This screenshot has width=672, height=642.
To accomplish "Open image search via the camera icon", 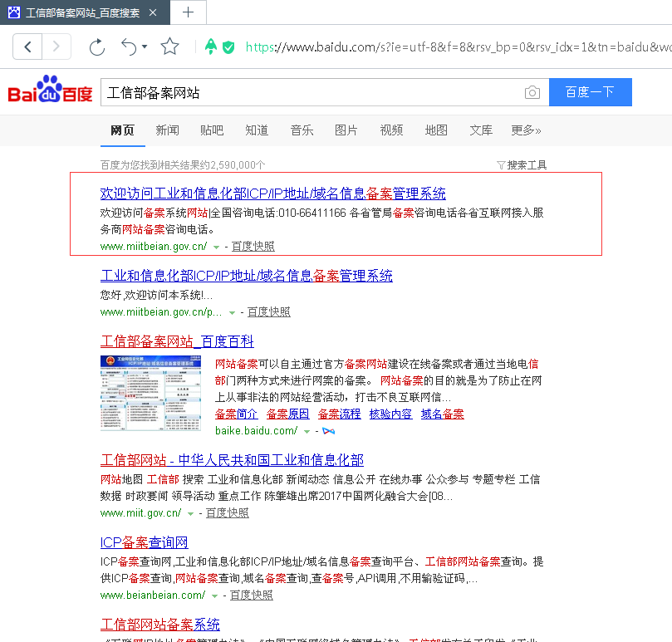I will pos(532,92).
